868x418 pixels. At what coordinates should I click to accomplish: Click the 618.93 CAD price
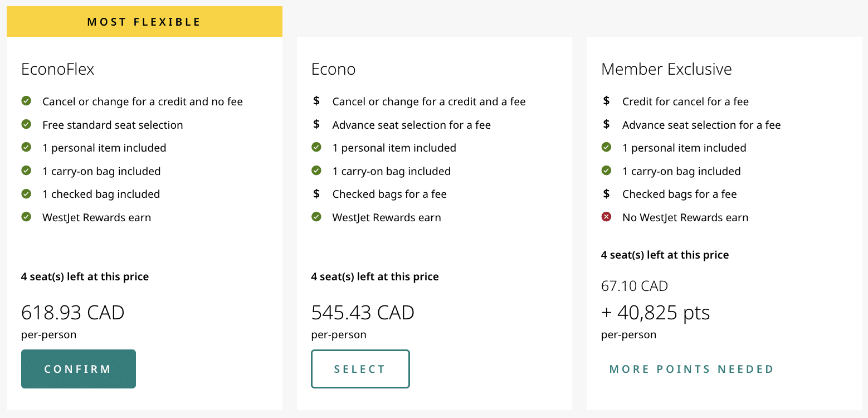pyautogui.click(x=73, y=312)
